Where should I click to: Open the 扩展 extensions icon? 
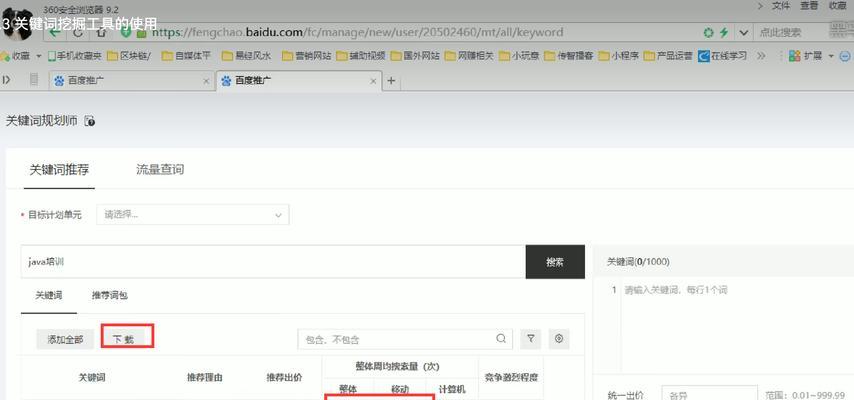coord(805,56)
